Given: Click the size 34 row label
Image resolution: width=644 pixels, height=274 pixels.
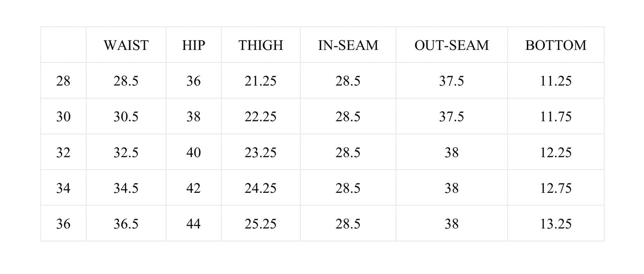Looking at the screenshot, I should click(63, 188).
